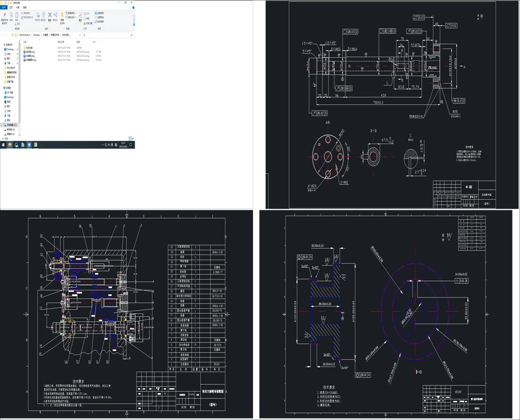The height and width of the screenshot is (420, 520).
Task: Switch to the View ribbon tab
Action: coord(25,7)
